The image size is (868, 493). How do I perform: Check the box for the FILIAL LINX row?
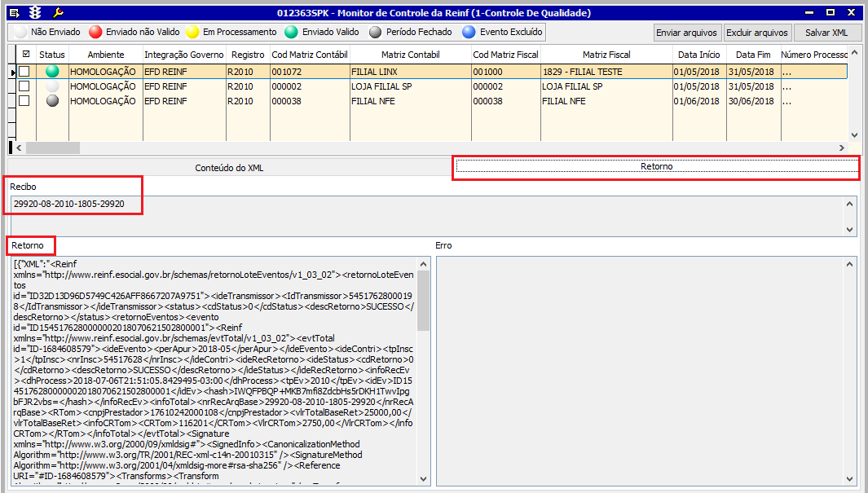pos(24,72)
